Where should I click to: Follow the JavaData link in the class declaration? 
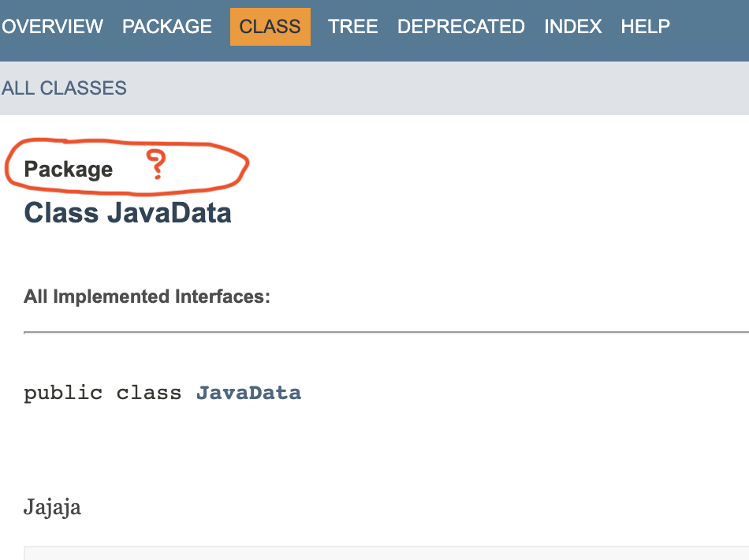pos(249,392)
